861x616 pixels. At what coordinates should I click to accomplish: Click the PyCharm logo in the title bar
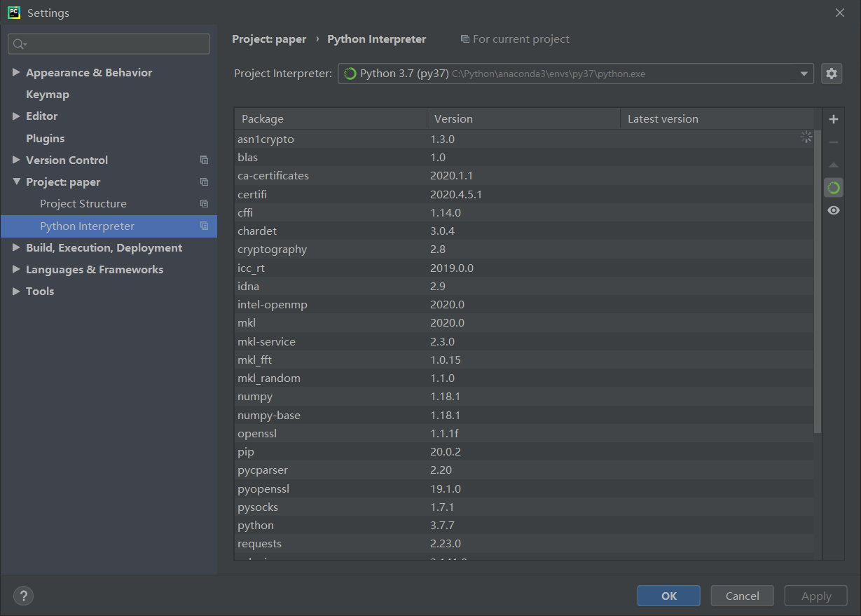click(x=14, y=13)
